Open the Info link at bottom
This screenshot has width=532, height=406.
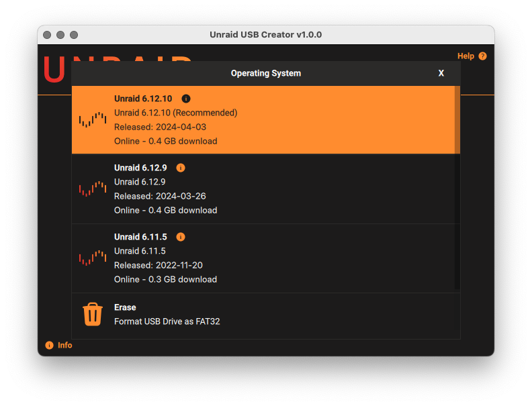coord(64,345)
